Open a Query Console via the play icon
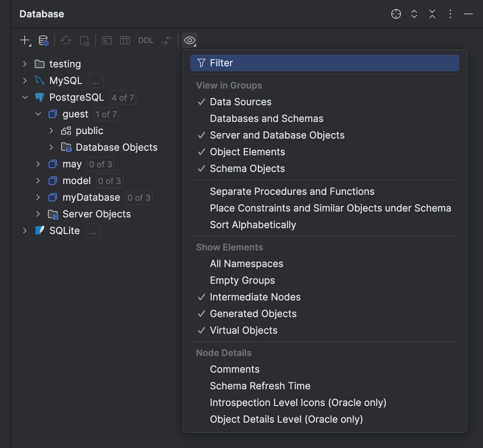The image size is (483, 448). point(107,40)
